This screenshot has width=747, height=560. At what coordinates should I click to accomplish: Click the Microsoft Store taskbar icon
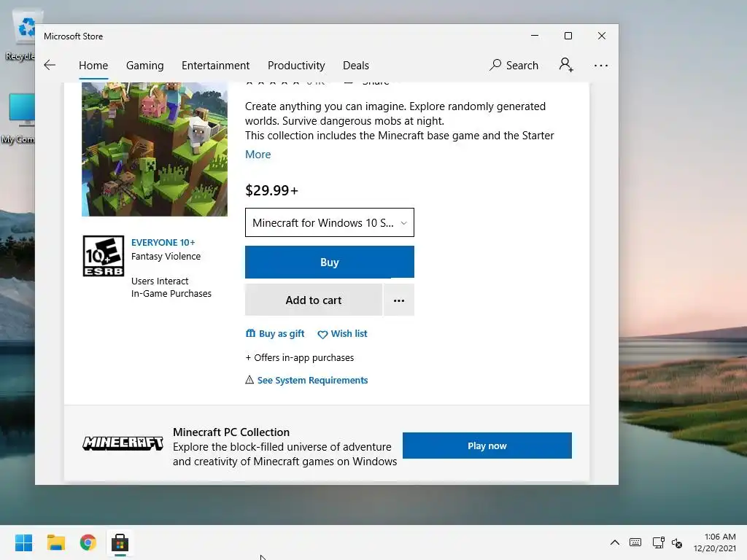pyautogui.click(x=120, y=542)
